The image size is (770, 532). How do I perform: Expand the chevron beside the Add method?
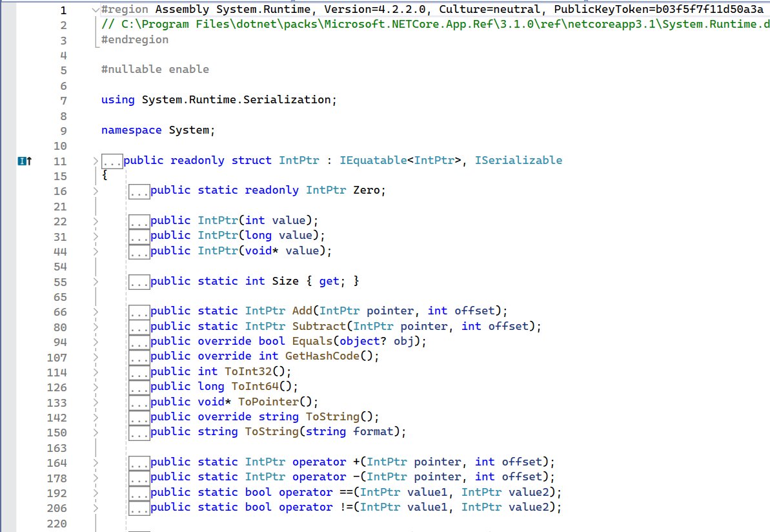click(96, 311)
